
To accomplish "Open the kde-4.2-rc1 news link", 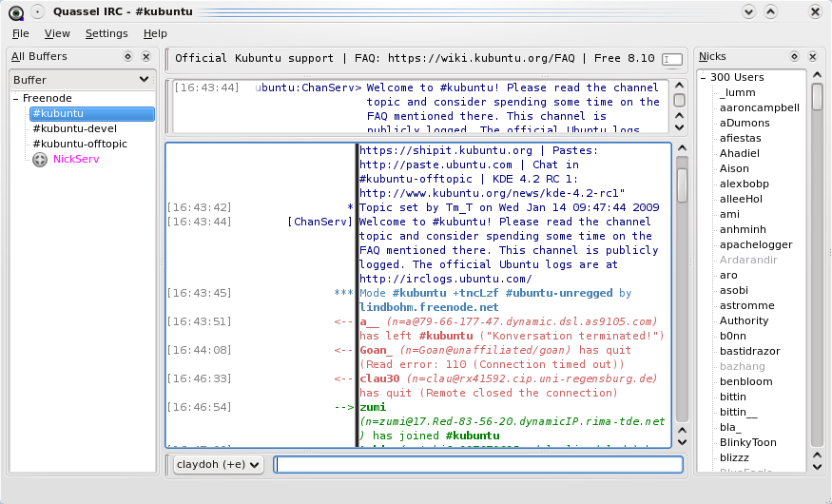I will 492,193.
